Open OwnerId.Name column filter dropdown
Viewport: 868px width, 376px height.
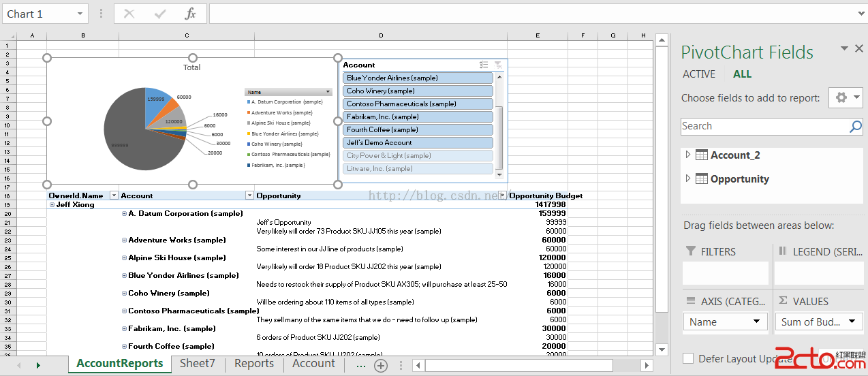[114, 195]
